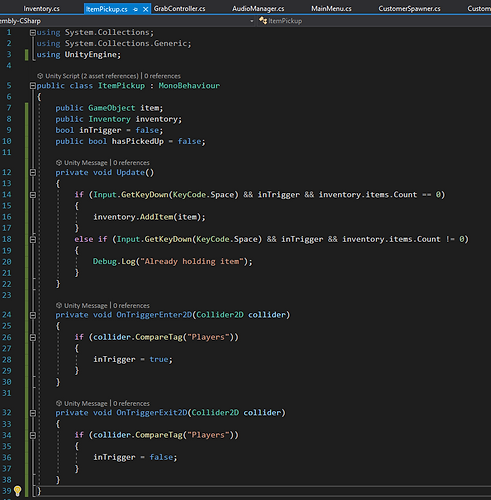
Task: Click line number 24 in the margin
Action: click(7, 315)
